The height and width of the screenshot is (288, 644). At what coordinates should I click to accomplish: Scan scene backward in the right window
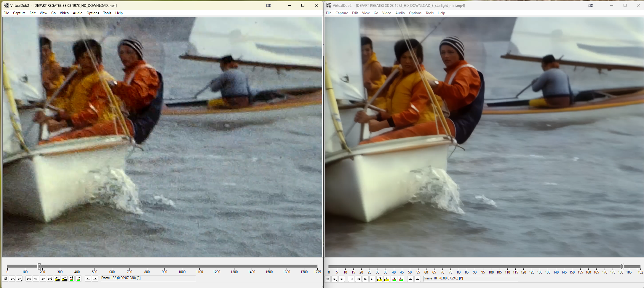(394, 279)
